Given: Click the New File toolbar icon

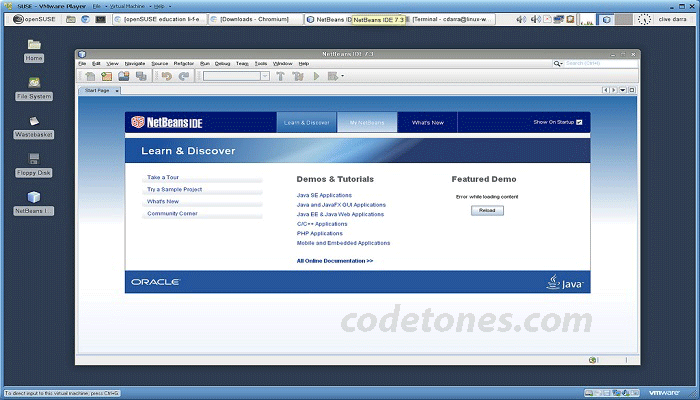Looking at the screenshot, I should [90, 76].
